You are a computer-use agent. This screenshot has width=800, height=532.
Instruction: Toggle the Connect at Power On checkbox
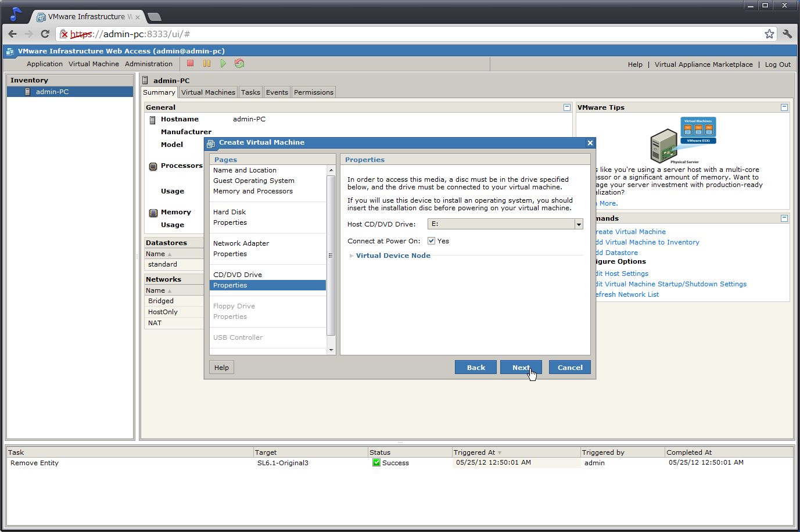coord(431,240)
